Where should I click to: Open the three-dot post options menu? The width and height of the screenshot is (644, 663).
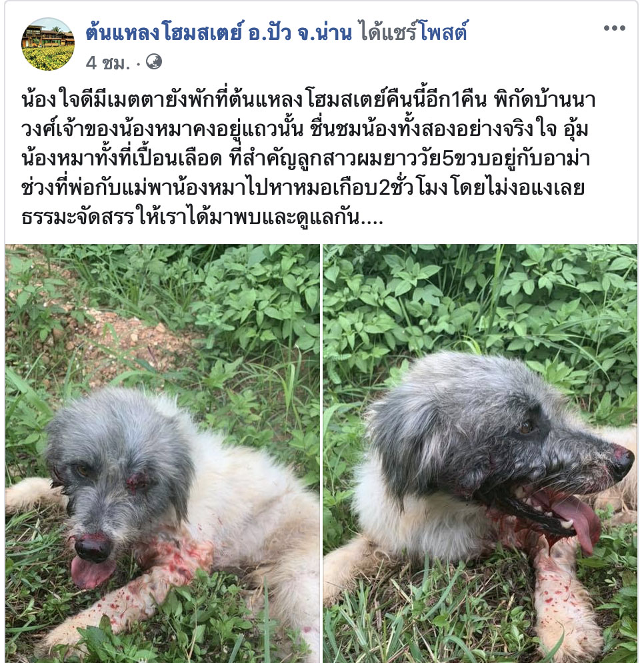point(614,28)
